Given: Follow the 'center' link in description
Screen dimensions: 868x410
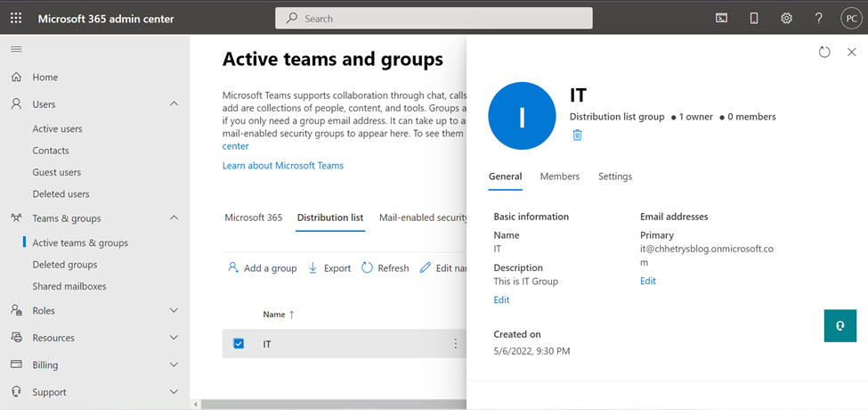Looking at the screenshot, I should [x=236, y=146].
